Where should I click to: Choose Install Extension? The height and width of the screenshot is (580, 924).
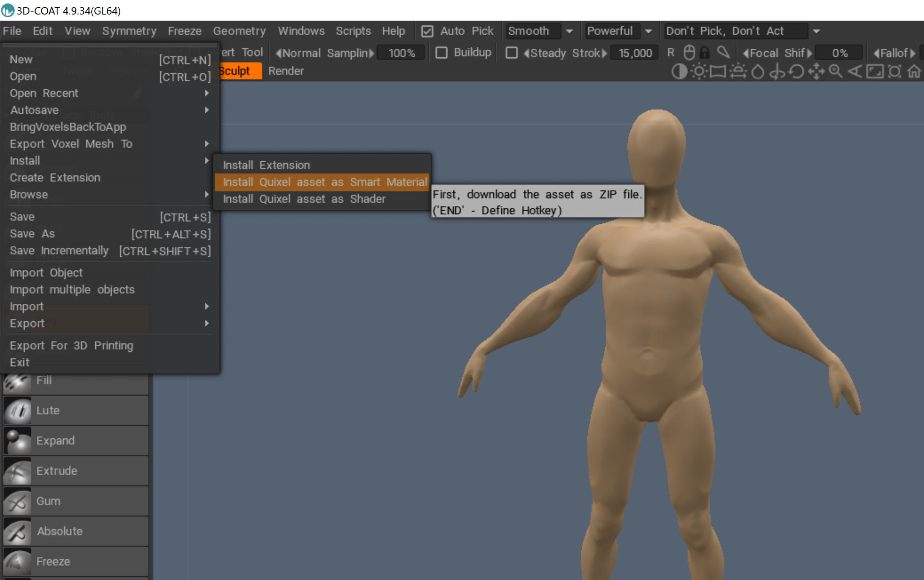[322, 165]
